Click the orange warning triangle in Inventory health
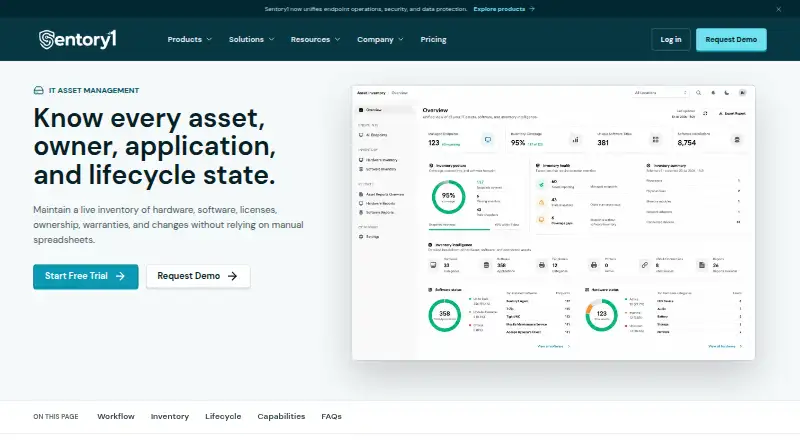The height and width of the screenshot is (440, 800). coord(541,202)
